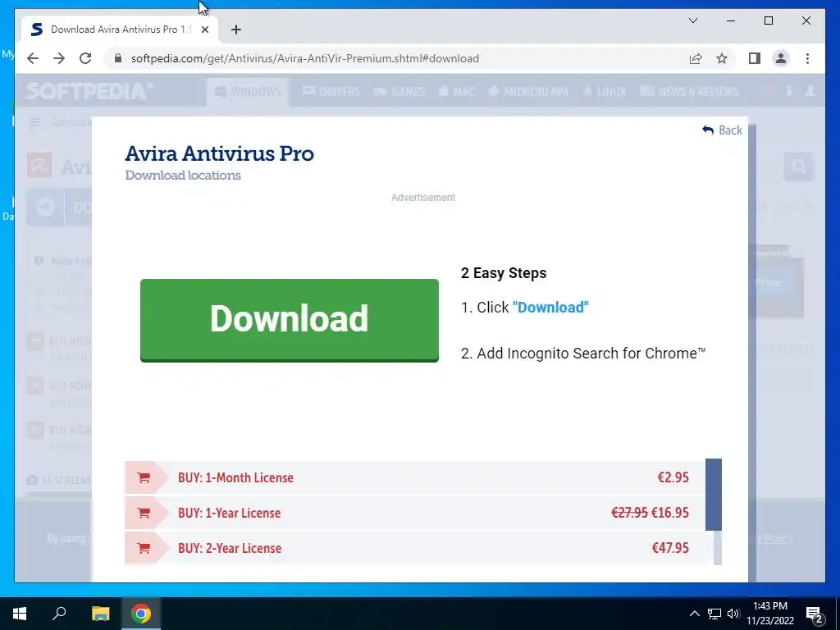Select the Download Avira Antivirus Pro tab
Screen dimensions: 840x630
click(x=120, y=30)
